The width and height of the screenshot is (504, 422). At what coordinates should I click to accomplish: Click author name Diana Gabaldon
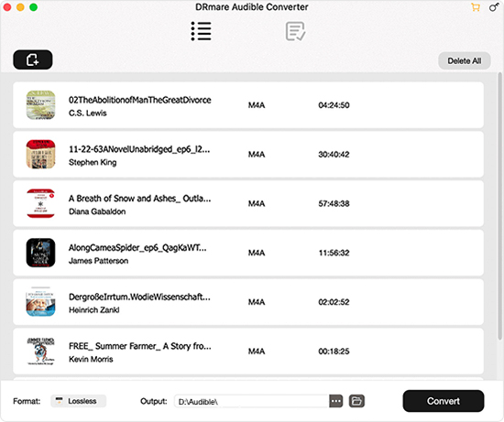[97, 211]
